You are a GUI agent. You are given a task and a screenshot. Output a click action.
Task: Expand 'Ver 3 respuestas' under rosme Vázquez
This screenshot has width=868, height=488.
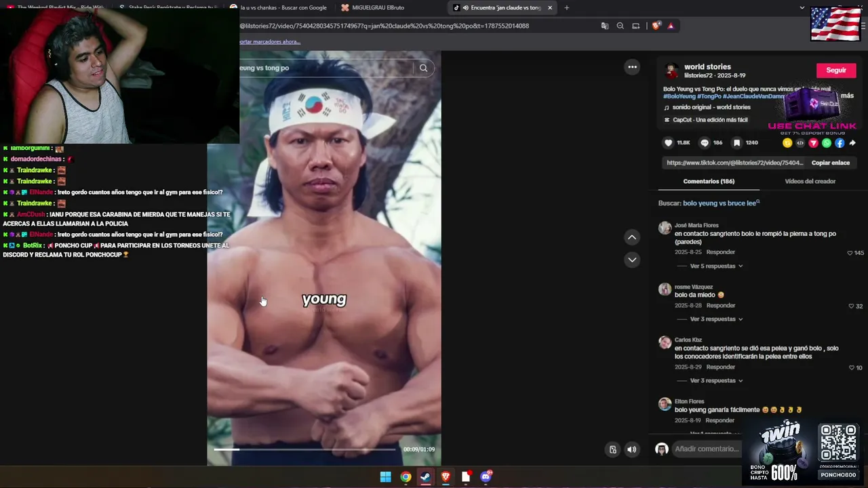pyautogui.click(x=716, y=319)
